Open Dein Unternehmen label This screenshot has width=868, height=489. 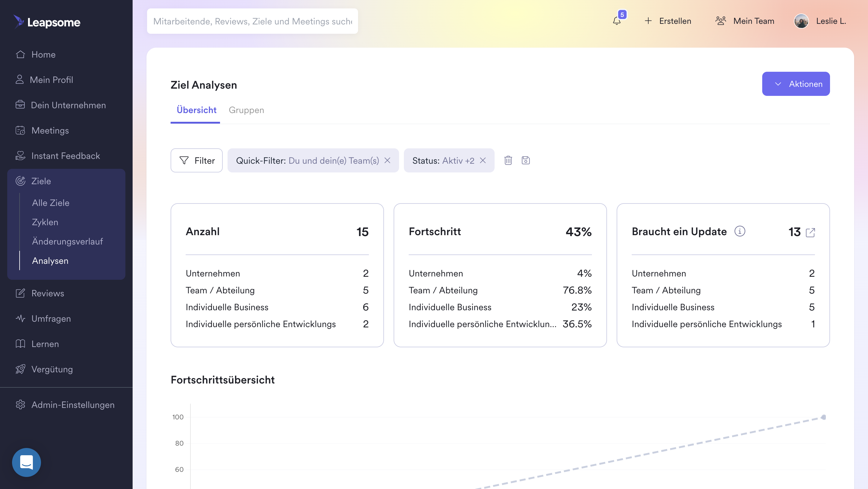[68, 105]
